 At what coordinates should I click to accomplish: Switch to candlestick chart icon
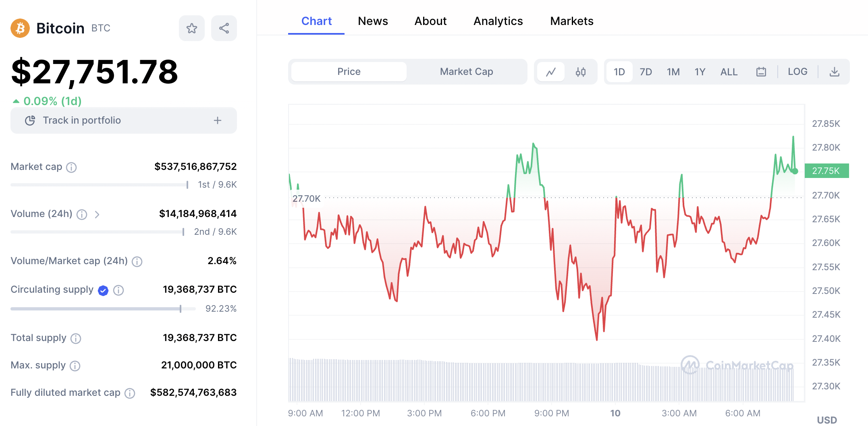[x=581, y=72]
